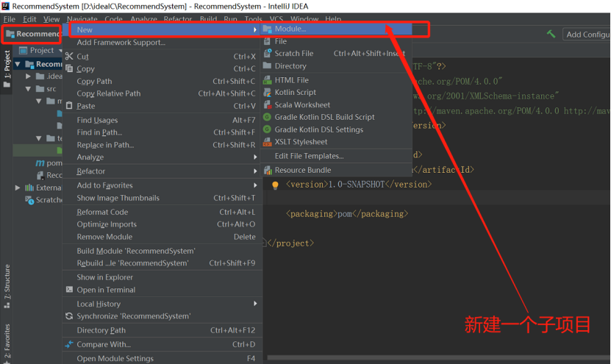Choose Reformat Code
The image size is (611, 364).
(163, 212)
